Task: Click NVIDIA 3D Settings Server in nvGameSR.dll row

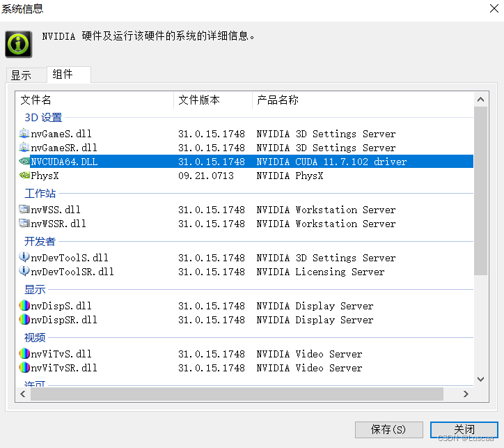Action: click(x=326, y=148)
